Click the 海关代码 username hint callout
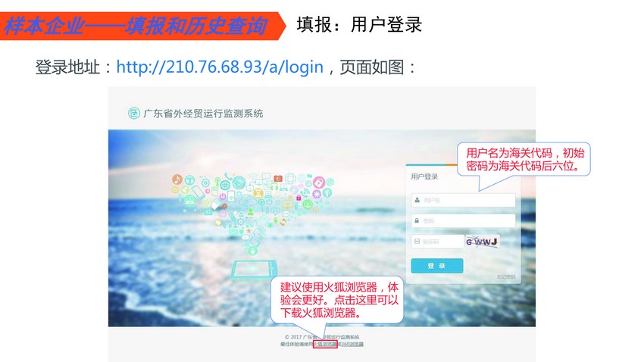644x362 pixels. [524, 159]
